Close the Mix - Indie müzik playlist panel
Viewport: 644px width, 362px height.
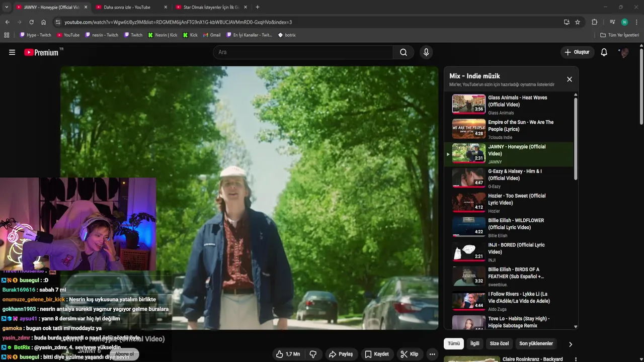pos(570,79)
